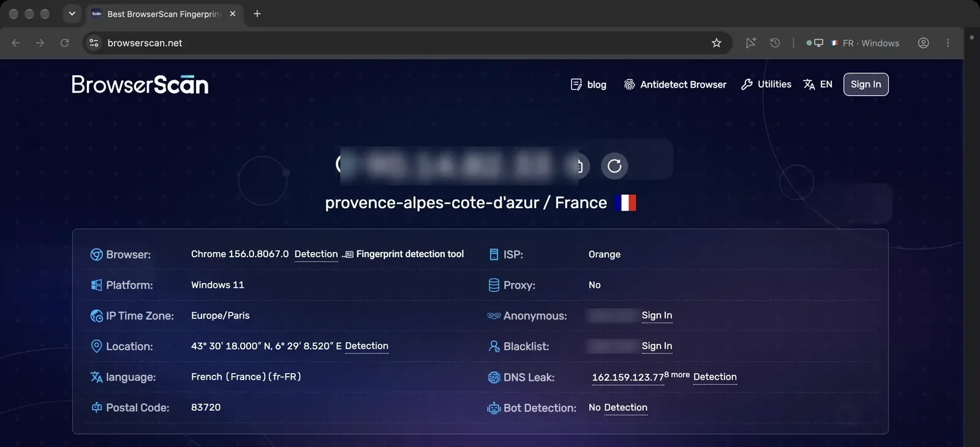Open a new tab with plus button
This screenshot has height=447, width=980.
click(x=257, y=13)
